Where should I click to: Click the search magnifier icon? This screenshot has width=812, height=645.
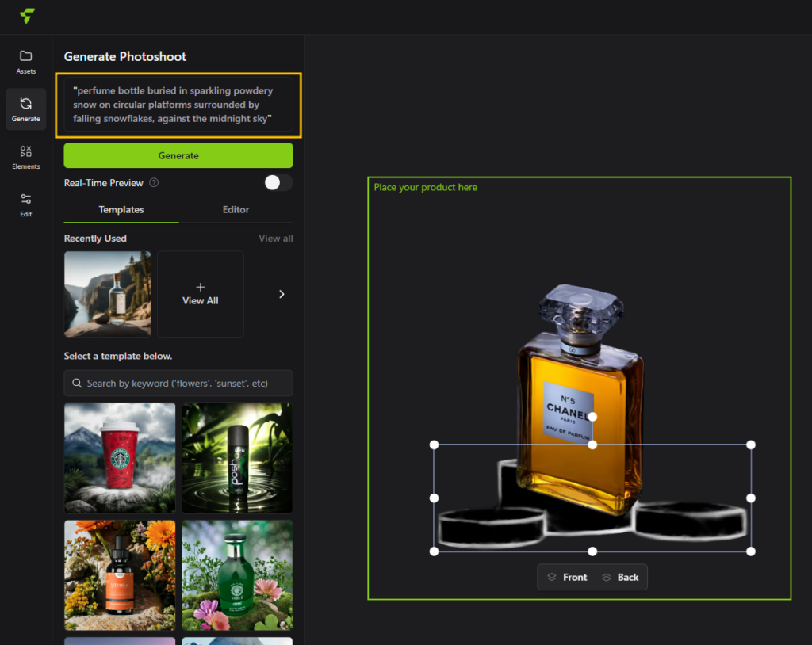tap(77, 383)
